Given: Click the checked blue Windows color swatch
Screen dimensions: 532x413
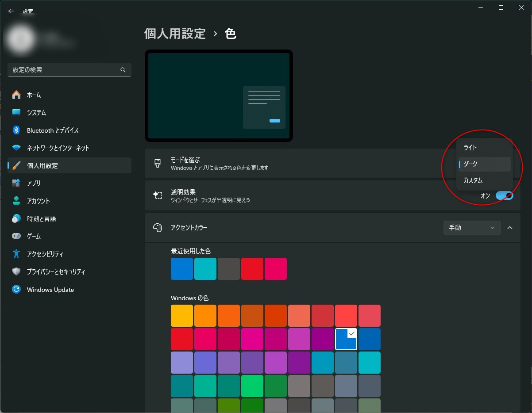Looking at the screenshot, I should coord(346,339).
